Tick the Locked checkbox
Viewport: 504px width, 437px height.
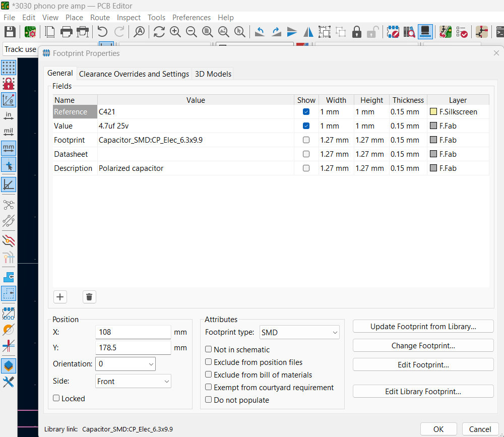click(56, 398)
